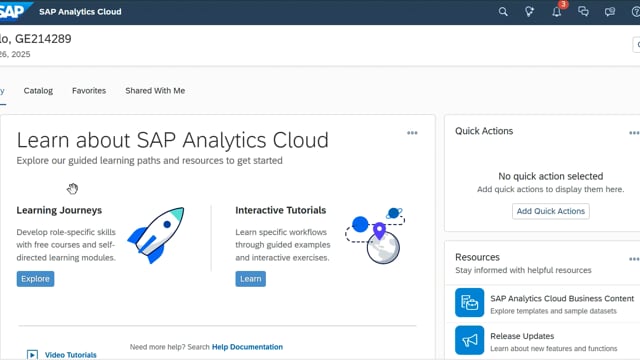This screenshot has height=360, width=640.
Task: Click the greeting text with GE214289
Action: click(36, 39)
